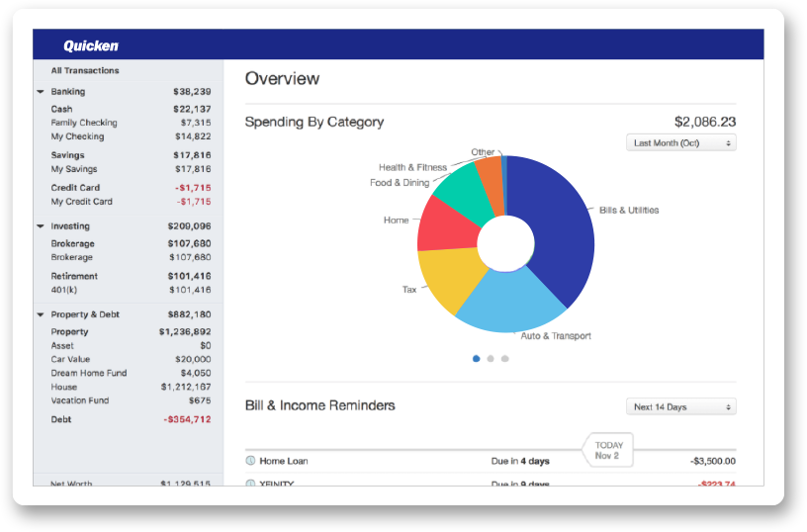
Task: Open the 401(k) account
Action: (131, 290)
